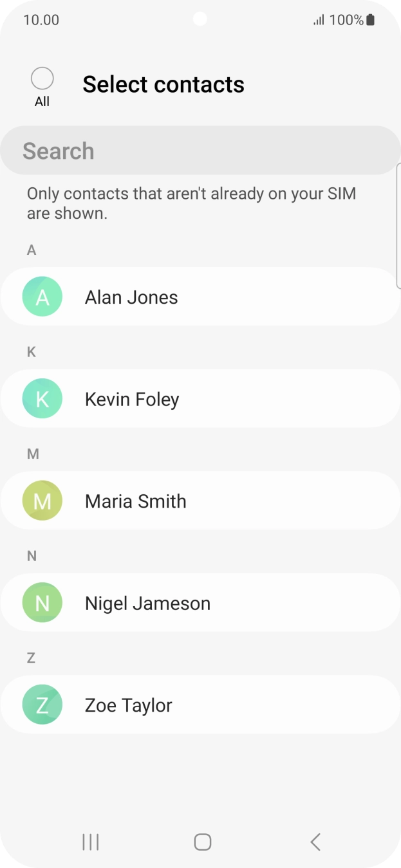Focus the Search contacts field

[200, 151]
